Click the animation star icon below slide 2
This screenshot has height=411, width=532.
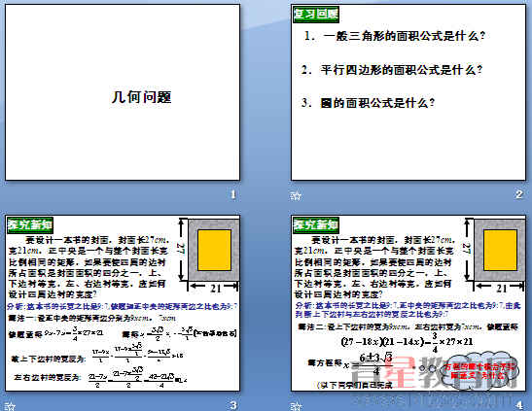click(296, 195)
